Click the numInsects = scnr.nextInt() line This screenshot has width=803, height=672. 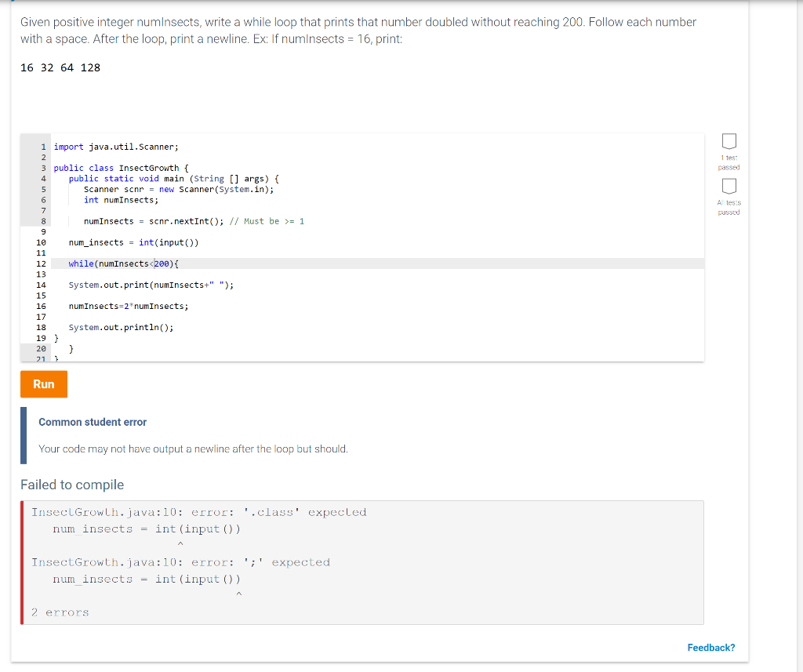[x=149, y=220]
